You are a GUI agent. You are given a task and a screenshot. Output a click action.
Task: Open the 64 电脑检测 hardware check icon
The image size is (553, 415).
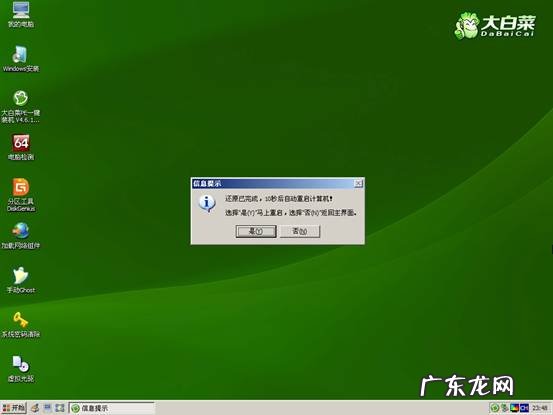point(21,147)
